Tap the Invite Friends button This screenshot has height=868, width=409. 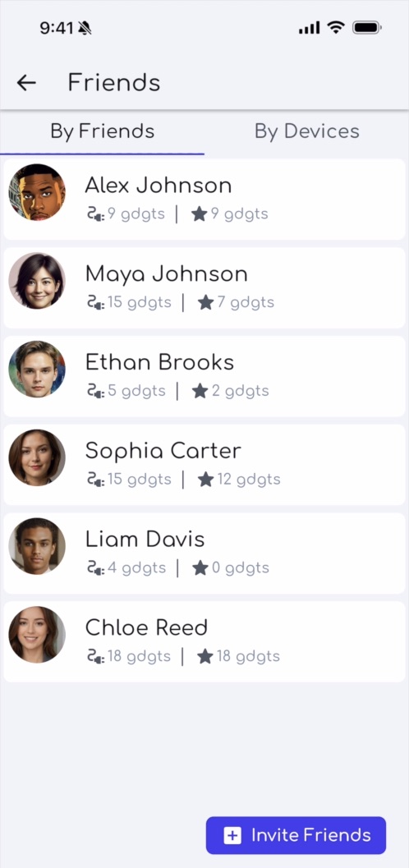point(296,835)
